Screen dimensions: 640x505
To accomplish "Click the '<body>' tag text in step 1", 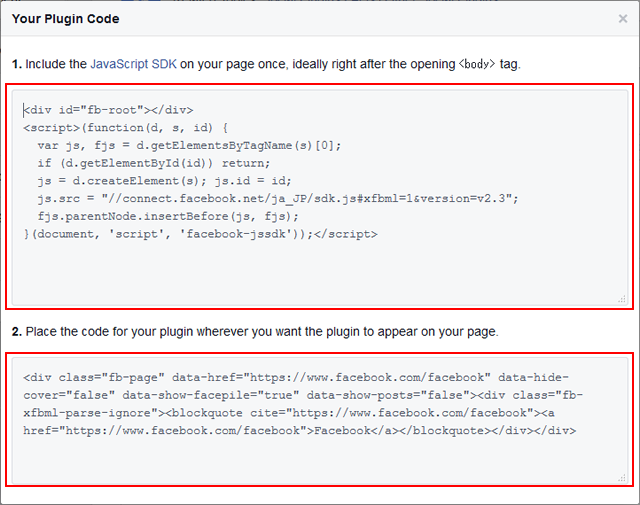I will pyautogui.click(x=477, y=64).
